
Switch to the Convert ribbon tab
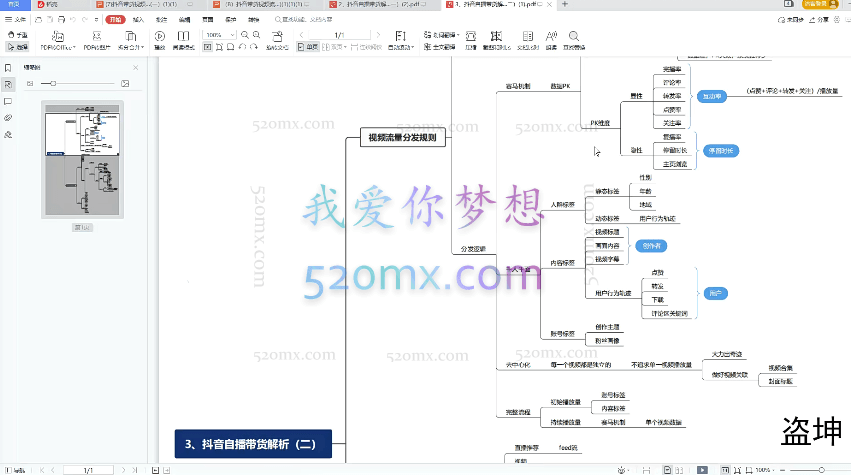tap(253, 20)
